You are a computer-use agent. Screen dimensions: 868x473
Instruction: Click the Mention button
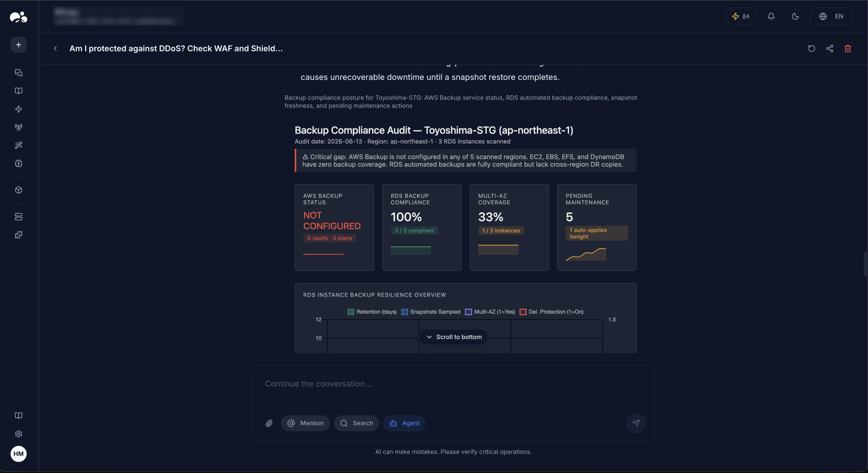pyautogui.click(x=305, y=423)
